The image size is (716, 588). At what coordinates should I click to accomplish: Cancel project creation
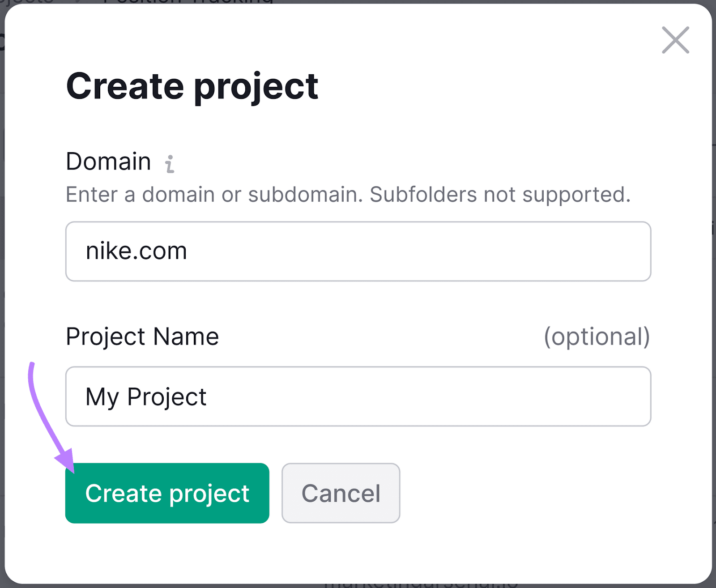(x=341, y=493)
